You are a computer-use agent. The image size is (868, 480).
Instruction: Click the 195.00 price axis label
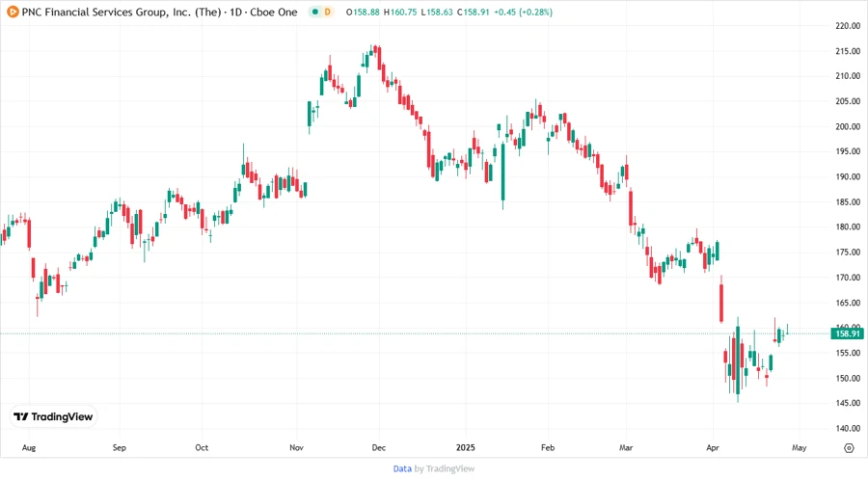click(848, 151)
